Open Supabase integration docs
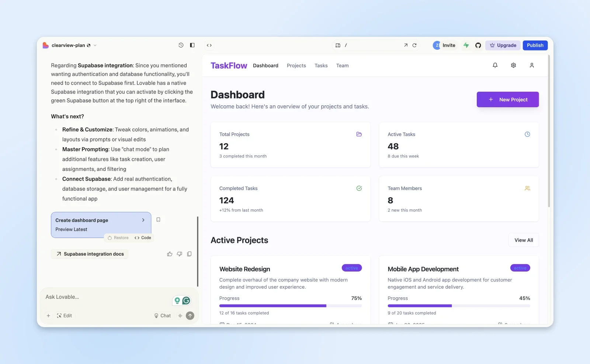 (x=90, y=254)
